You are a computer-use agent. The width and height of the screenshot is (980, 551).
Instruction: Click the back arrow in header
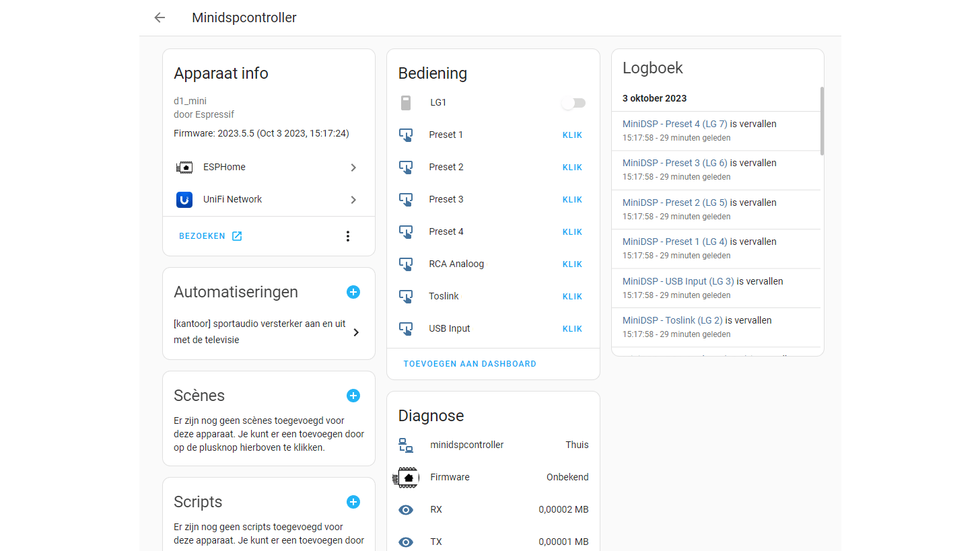click(x=160, y=18)
